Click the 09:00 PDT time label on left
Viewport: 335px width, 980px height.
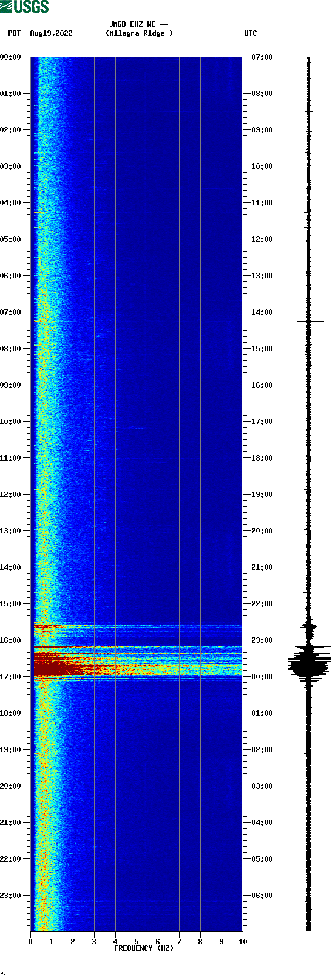[10, 385]
